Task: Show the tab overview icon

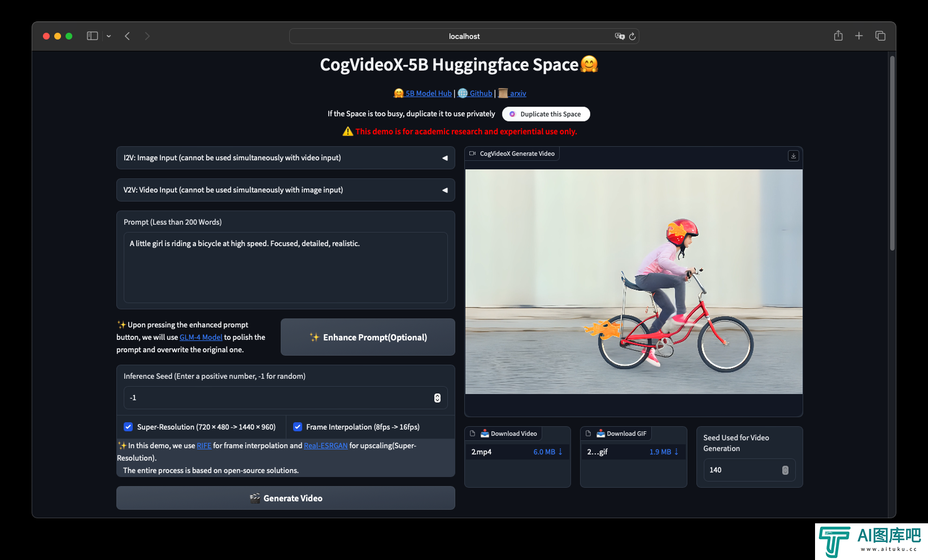Action: (880, 36)
